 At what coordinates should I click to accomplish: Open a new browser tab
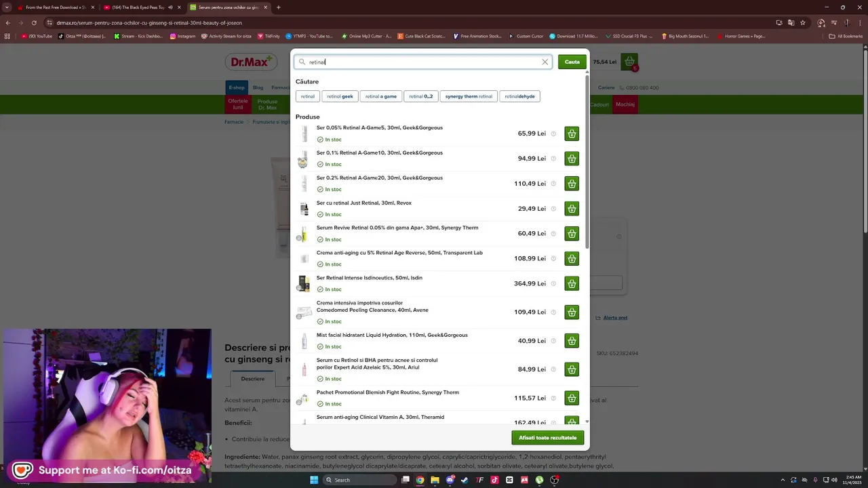[279, 7]
